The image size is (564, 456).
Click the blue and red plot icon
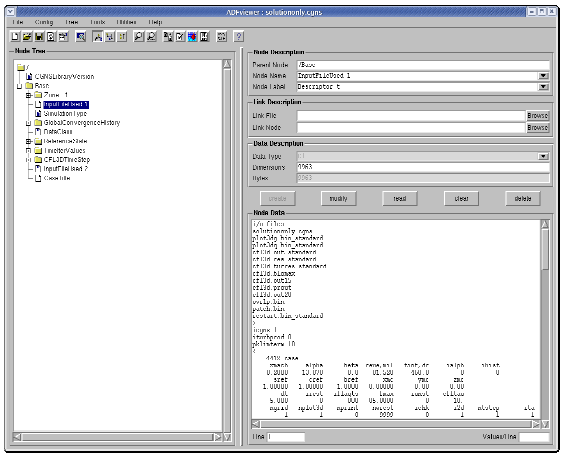pyautogui.click(x=192, y=36)
